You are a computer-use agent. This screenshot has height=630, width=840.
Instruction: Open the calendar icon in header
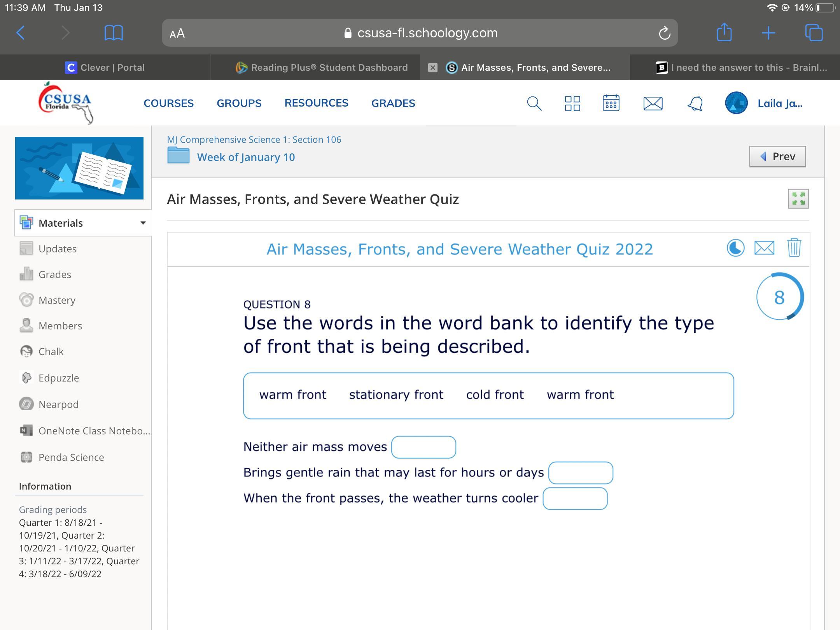[x=611, y=103]
